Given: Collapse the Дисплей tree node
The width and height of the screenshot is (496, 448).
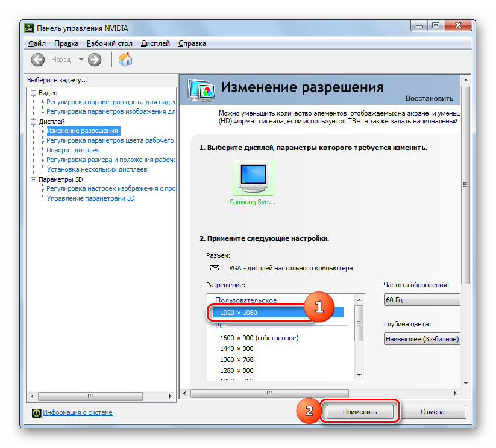Looking at the screenshot, I should click(x=33, y=122).
